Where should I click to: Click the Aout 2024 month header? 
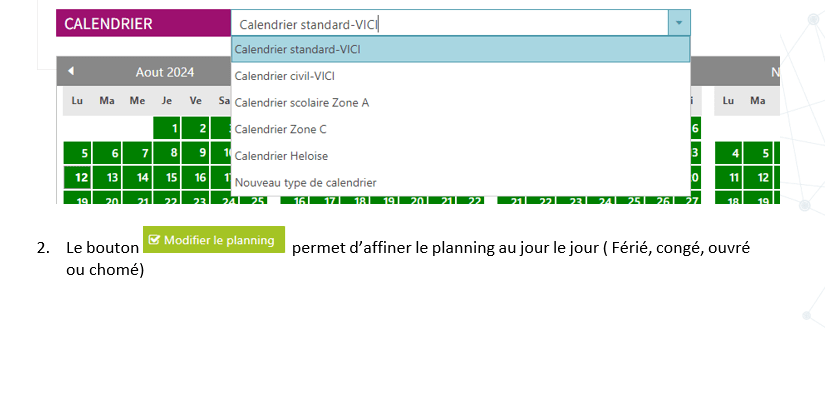pyautogui.click(x=165, y=72)
